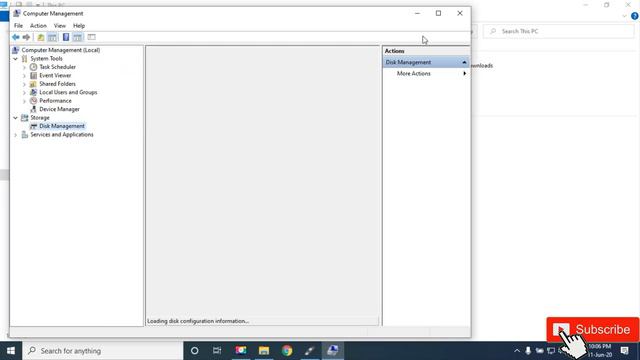Collapse the Storage node arrow
The image size is (640, 360).
[x=16, y=118]
